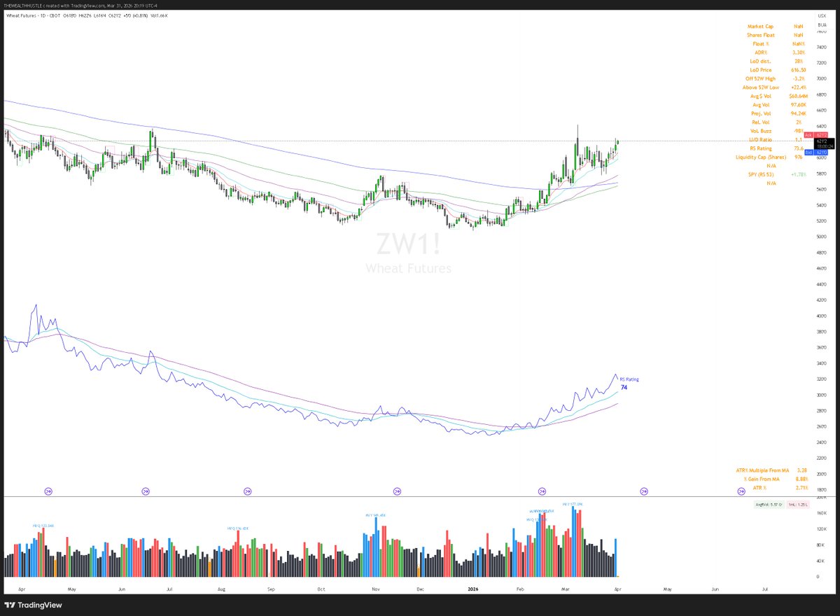
Task: Click the red Ask price label
Action: (816, 134)
